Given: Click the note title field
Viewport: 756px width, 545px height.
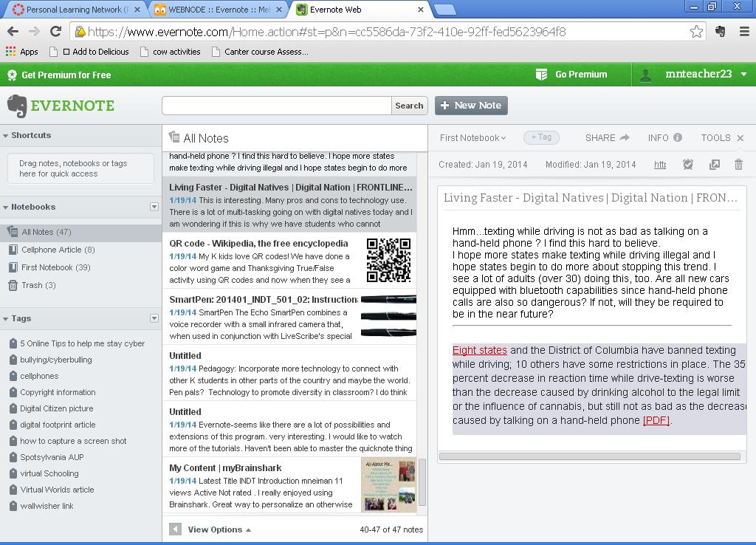Looking at the screenshot, I should click(591, 198).
